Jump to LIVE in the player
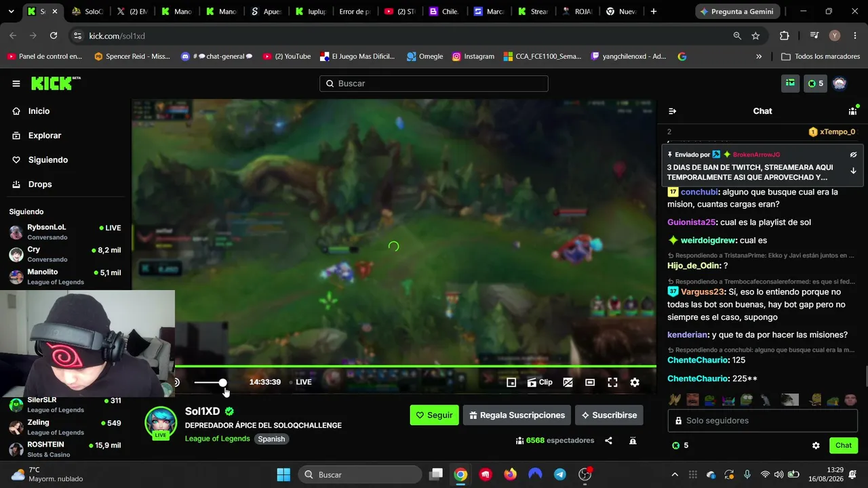The height and width of the screenshot is (488, 868). point(300,382)
